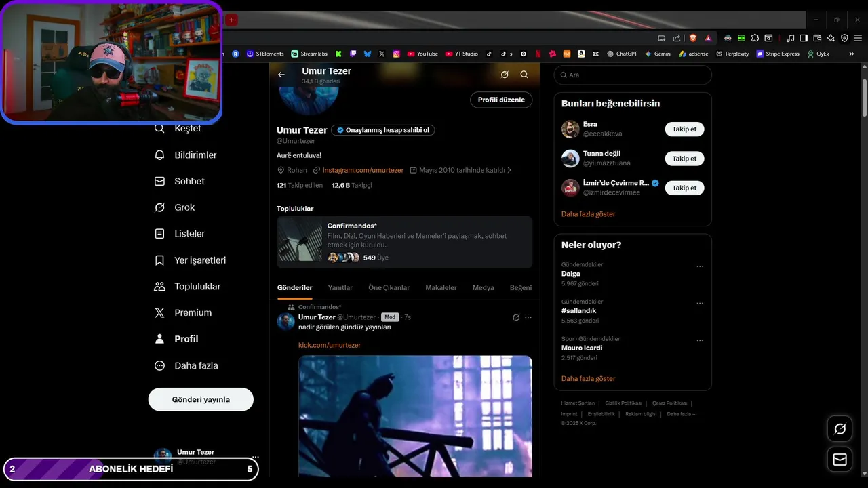Image resolution: width=868 pixels, height=488 pixels.
Task: Click the Profili düzenle button
Action: point(501,100)
